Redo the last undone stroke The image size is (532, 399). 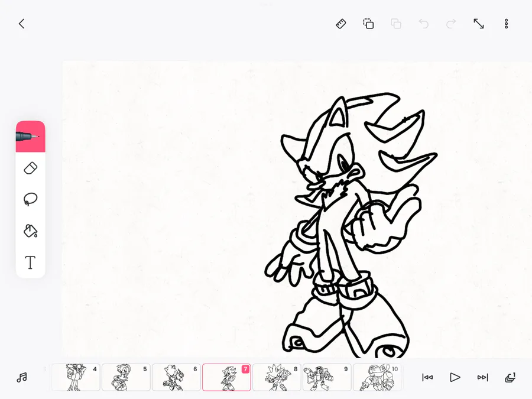click(451, 24)
